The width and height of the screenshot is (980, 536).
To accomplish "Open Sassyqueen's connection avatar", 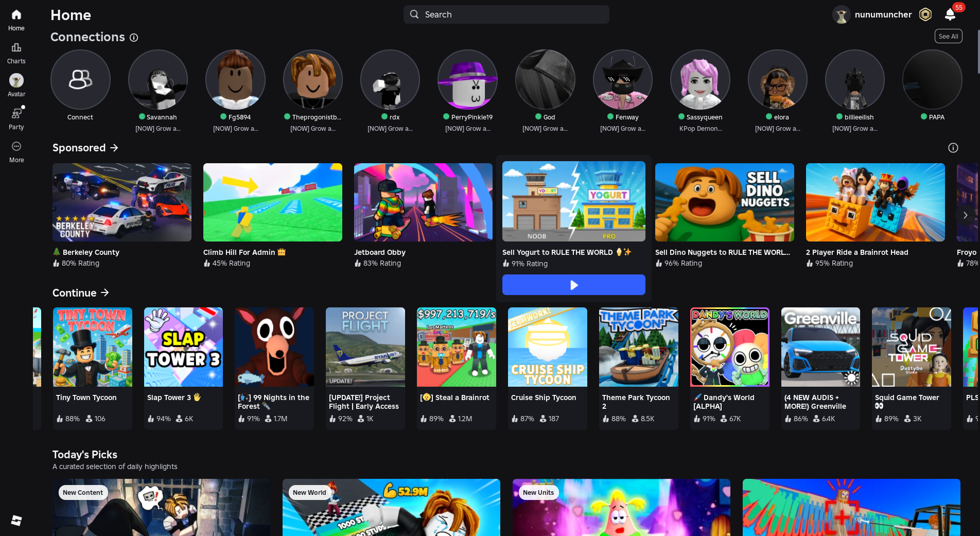I will click(700, 79).
